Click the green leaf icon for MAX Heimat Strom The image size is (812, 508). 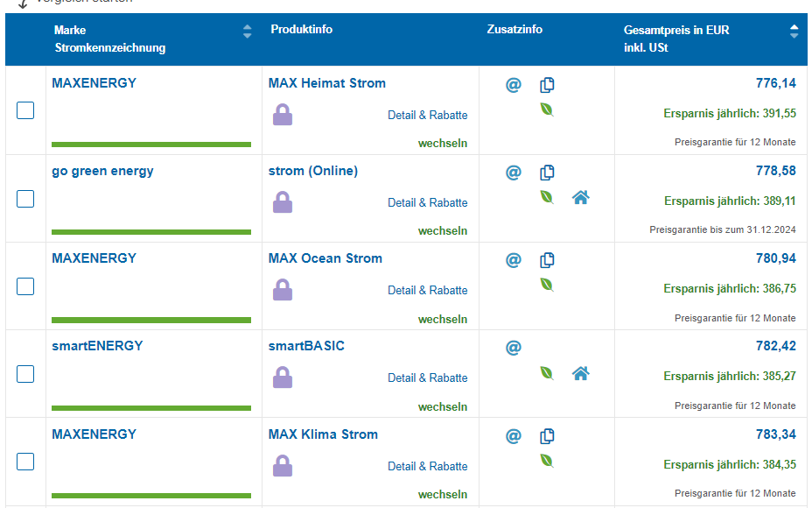pyautogui.click(x=547, y=109)
